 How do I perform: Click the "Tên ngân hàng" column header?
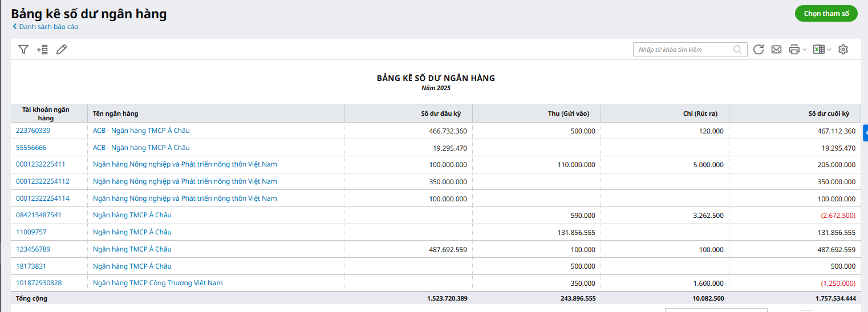tap(116, 114)
